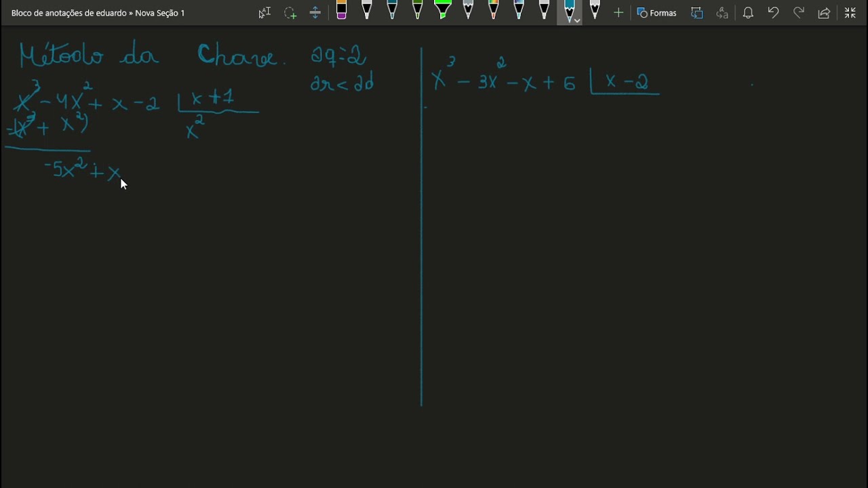
Task: Activate Ink to Text conversion
Action: [722, 13]
